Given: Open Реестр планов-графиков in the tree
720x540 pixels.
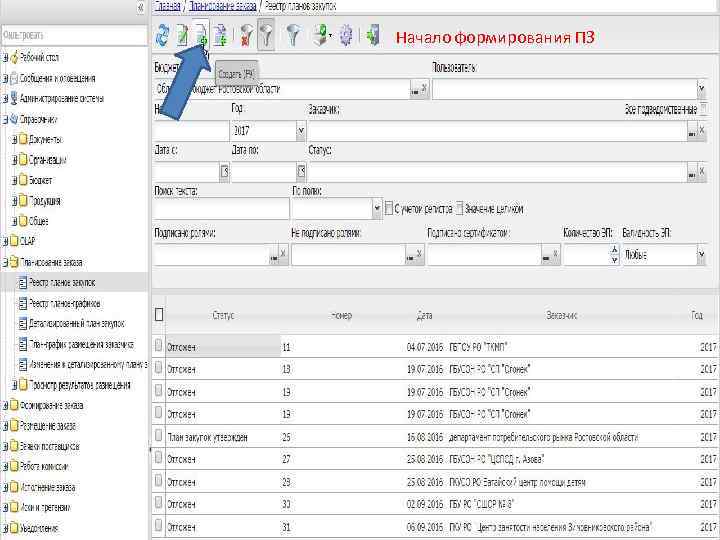Looking at the screenshot, I should coord(65,304).
